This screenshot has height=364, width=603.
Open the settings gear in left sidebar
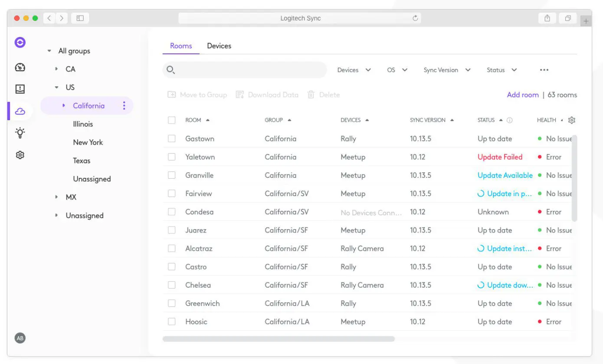20,155
